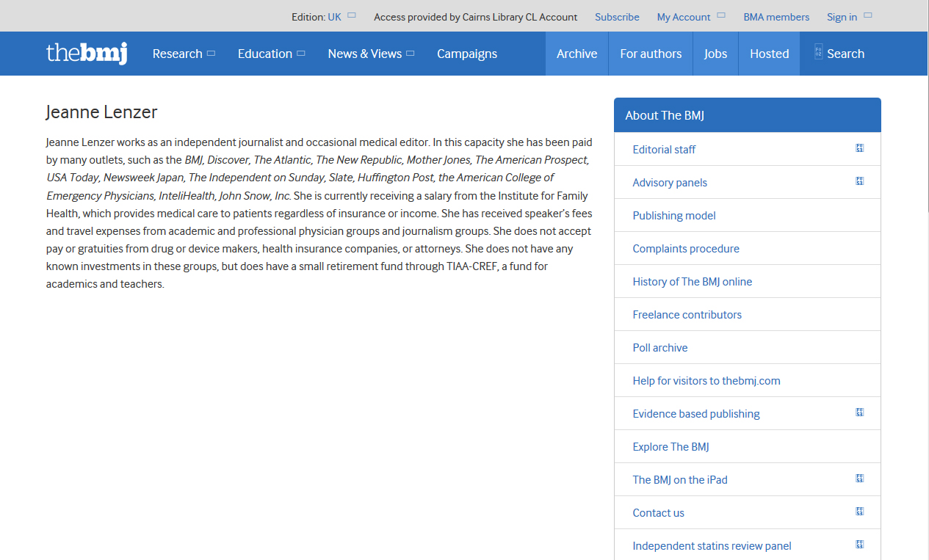
Task: Click icon next to Evidence based publishing
Action: 859,412
